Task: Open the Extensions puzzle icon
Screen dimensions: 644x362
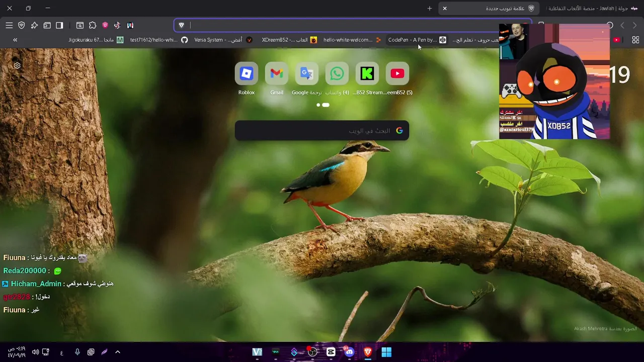Action: [93, 25]
